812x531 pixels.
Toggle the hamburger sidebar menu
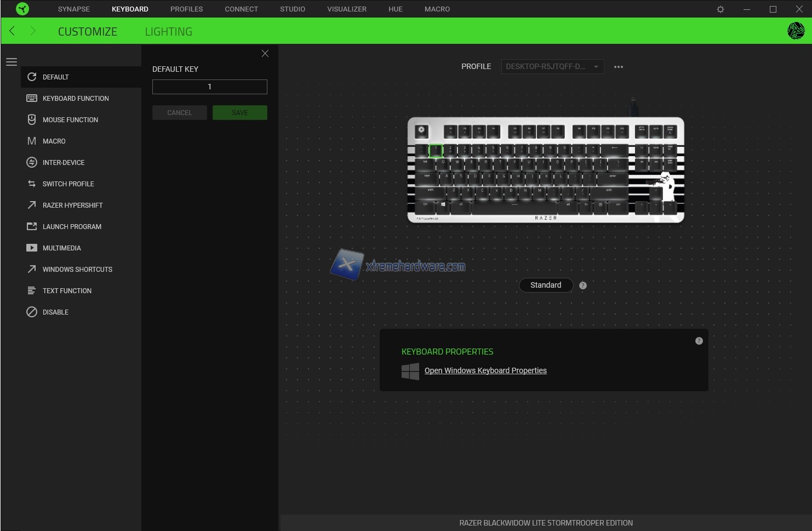coord(12,62)
